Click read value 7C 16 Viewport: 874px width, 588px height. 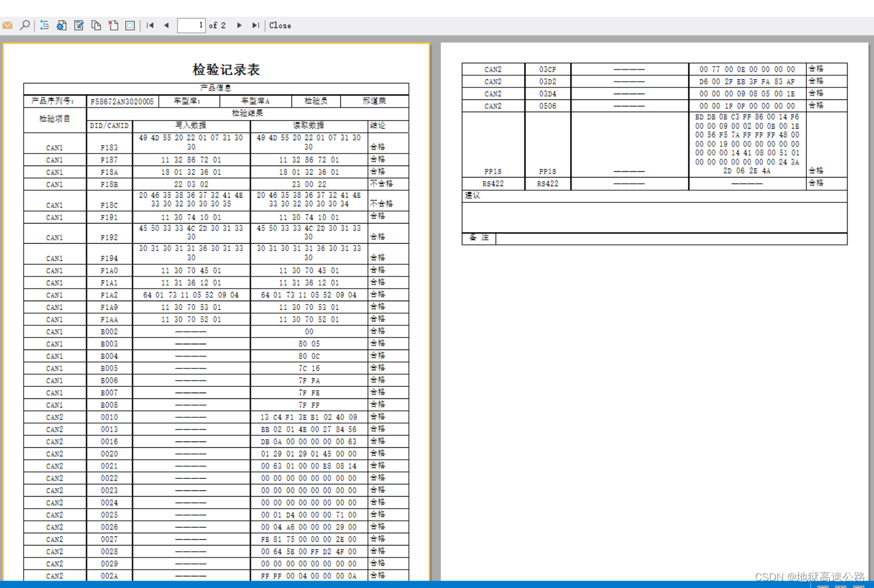309,368
